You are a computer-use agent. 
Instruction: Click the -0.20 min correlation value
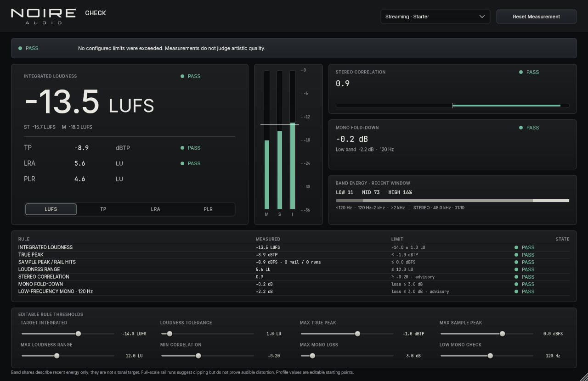click(x=274, y=356)
